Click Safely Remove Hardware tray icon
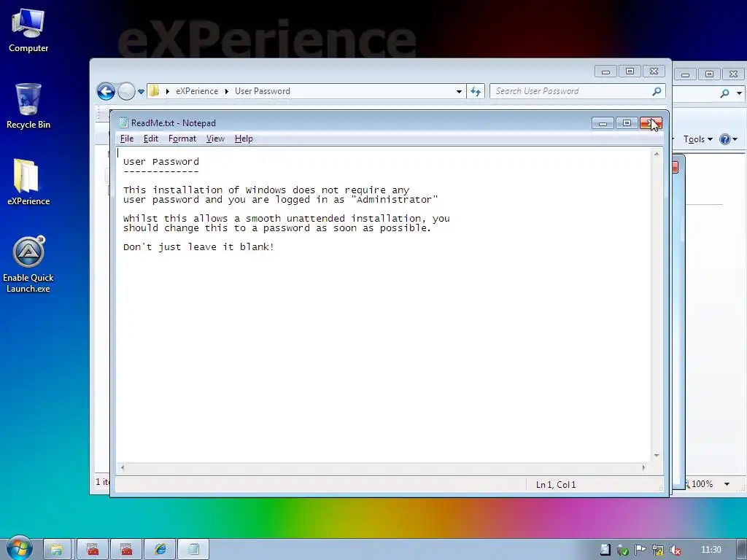 pos(622,550)
